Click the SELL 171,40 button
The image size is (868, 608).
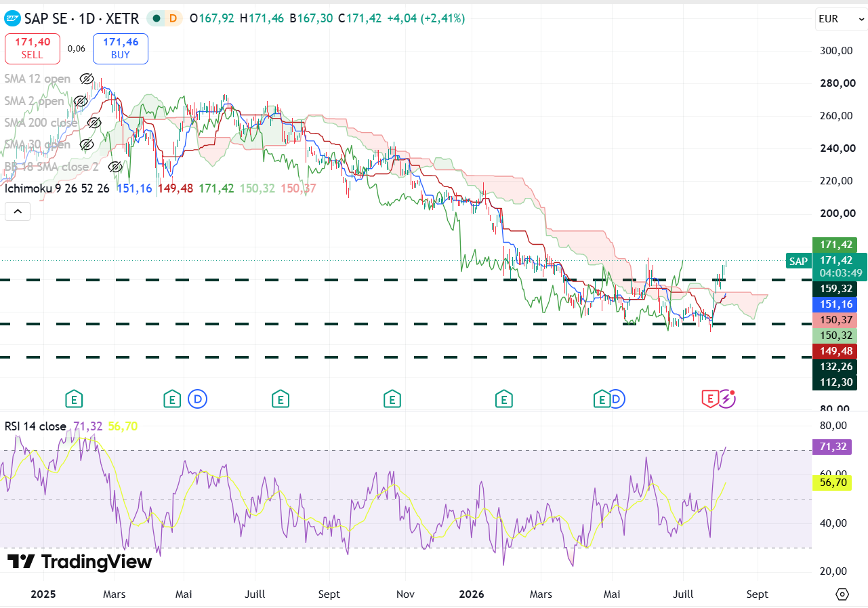(x=32, y=48)
